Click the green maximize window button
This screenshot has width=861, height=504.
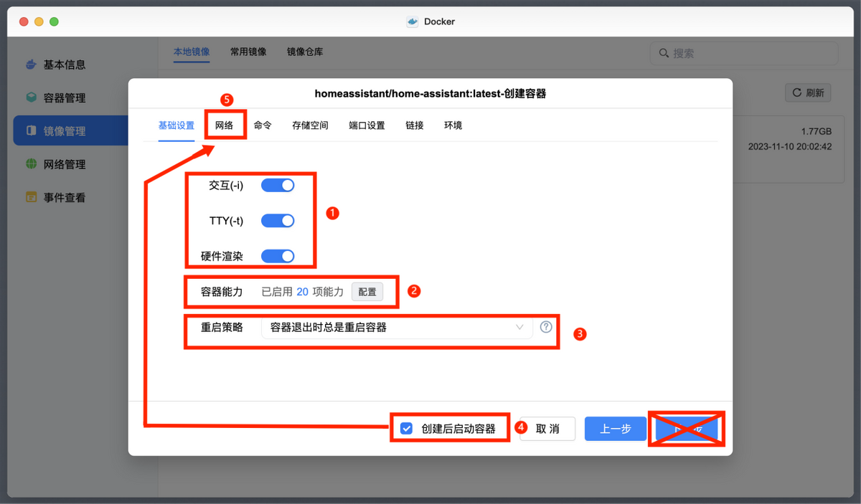click(54, 22)
